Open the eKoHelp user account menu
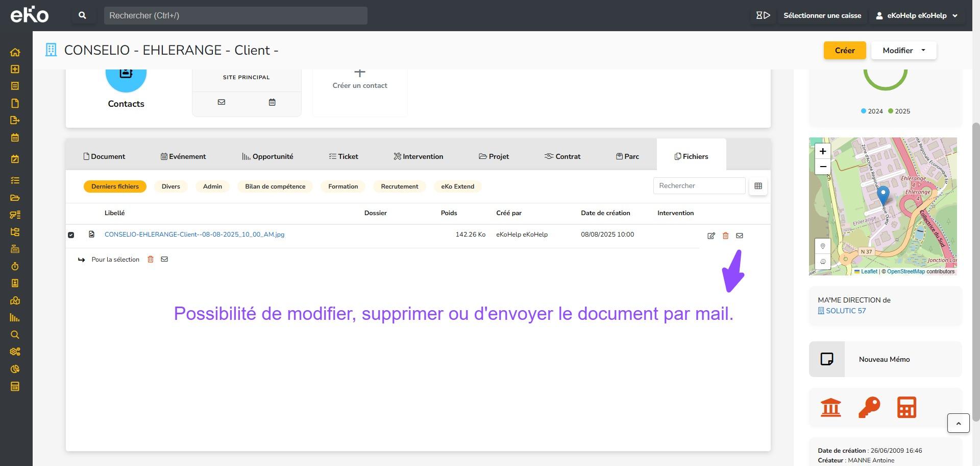Viewport: 980px width, 466px height. tap(917, 16)
